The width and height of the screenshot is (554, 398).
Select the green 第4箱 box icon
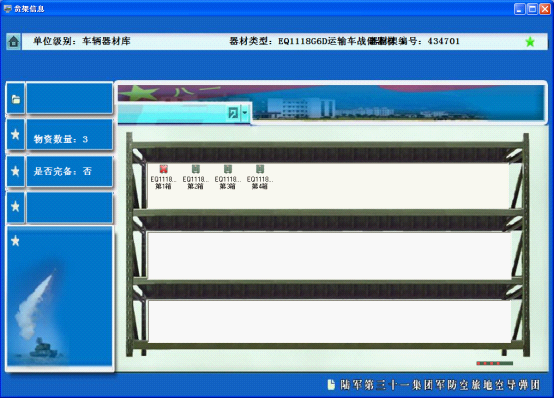point(260,169)
